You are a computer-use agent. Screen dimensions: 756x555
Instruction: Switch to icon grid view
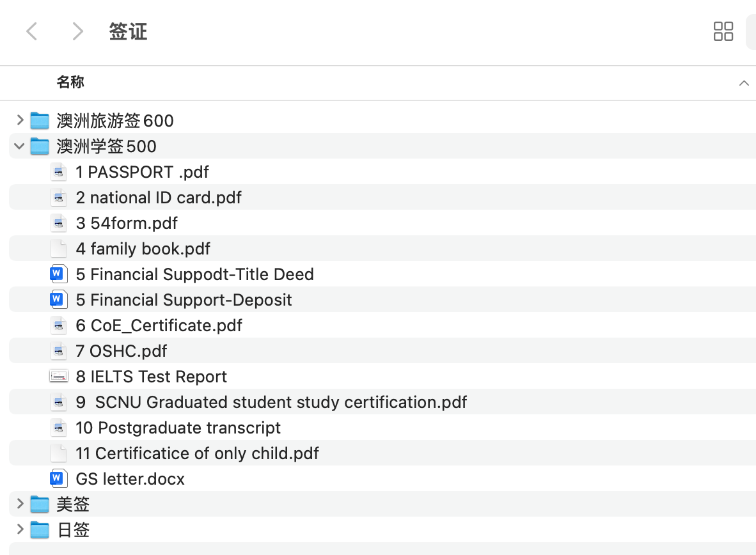[723, 31]
